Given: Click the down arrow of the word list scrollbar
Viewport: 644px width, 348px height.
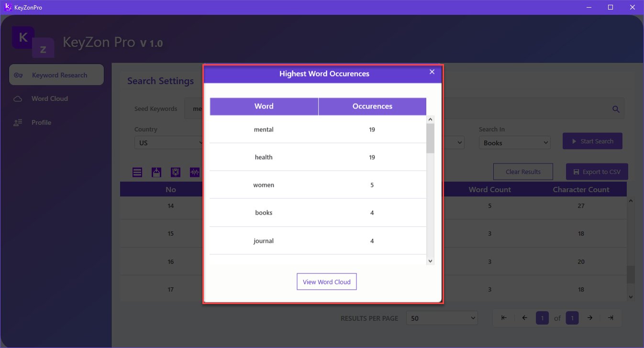Looking at the screenshot, I should 430,261.
